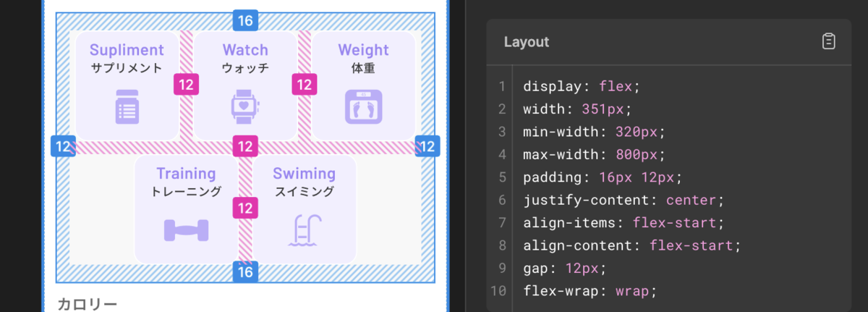Screen dimensions: 868x312
Task: Click the Layout panel heading
Action: point(527,42)
